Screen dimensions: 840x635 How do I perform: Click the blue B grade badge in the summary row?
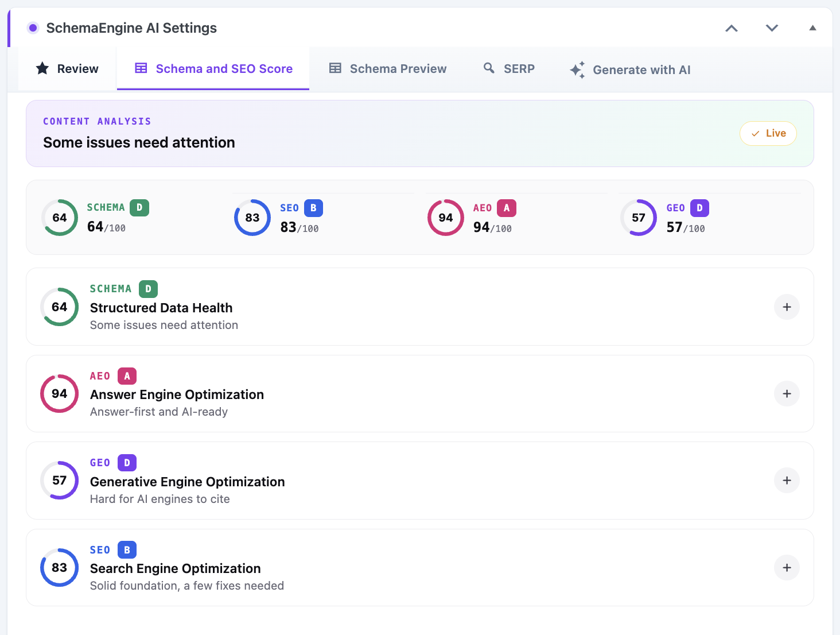tap(313, 208)
